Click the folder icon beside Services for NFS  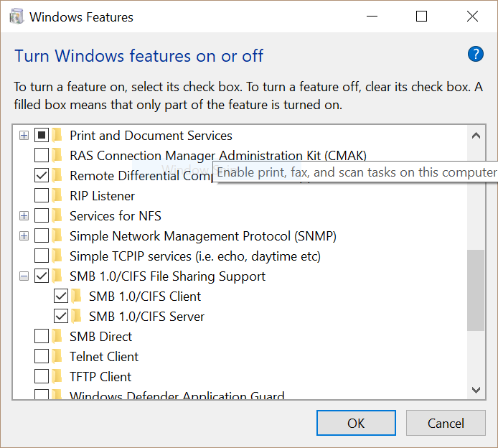click(x=57, y=215)
